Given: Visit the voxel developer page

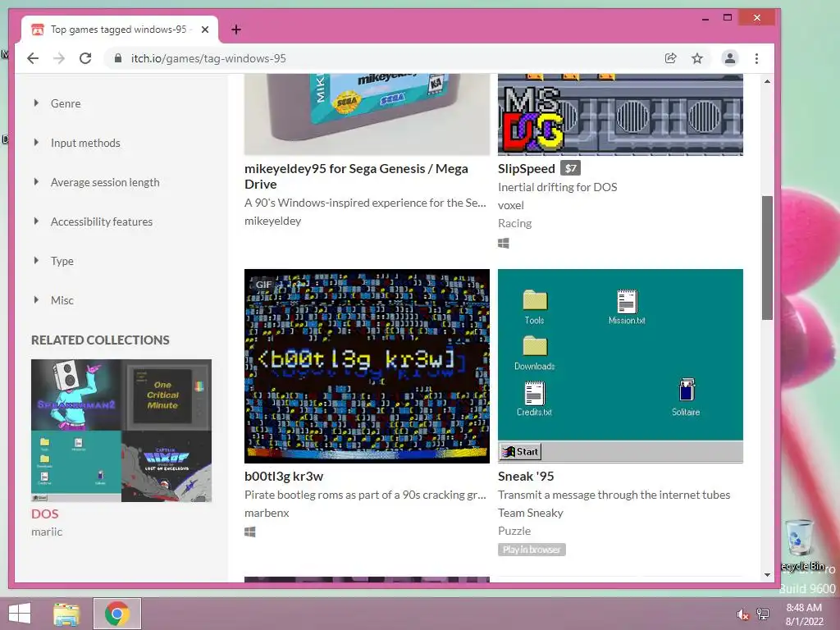Looking at the screenshot, I should tap(510, 205).
